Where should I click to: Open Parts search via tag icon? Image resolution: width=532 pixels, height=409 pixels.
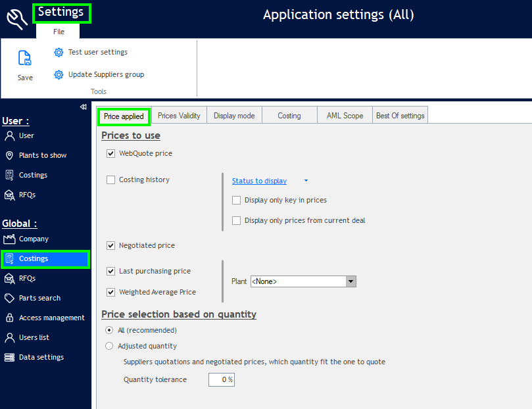(9, 298)
